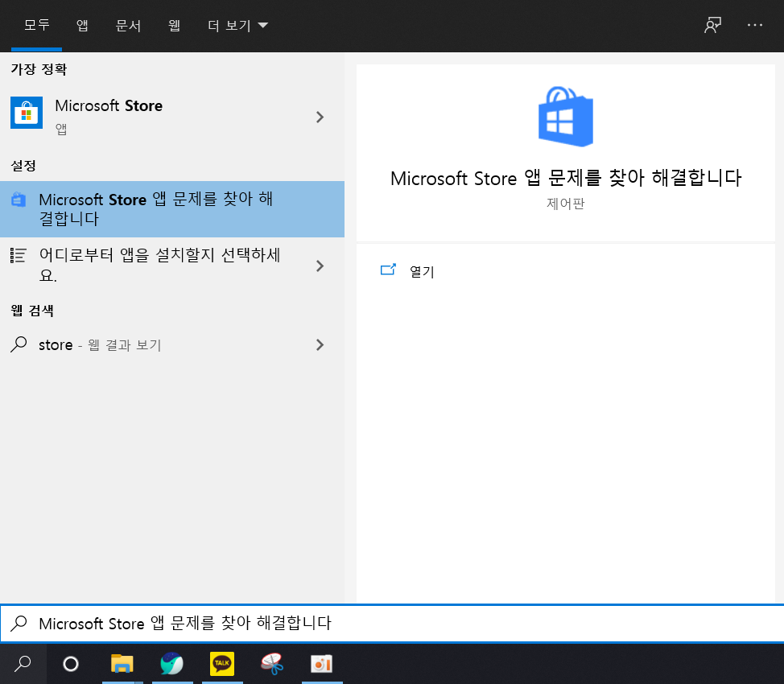Switch to the 웹 tab

coord(174,25)
